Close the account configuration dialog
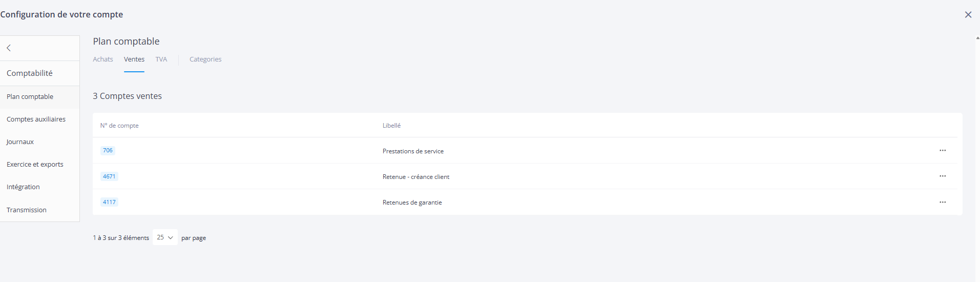This screenshot has width=980, height=282. tap(968, 15)
